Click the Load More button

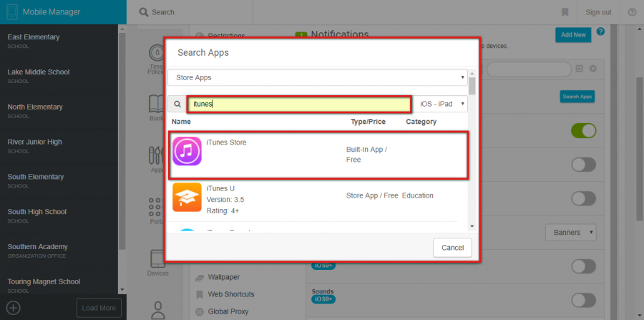(99, 308)
